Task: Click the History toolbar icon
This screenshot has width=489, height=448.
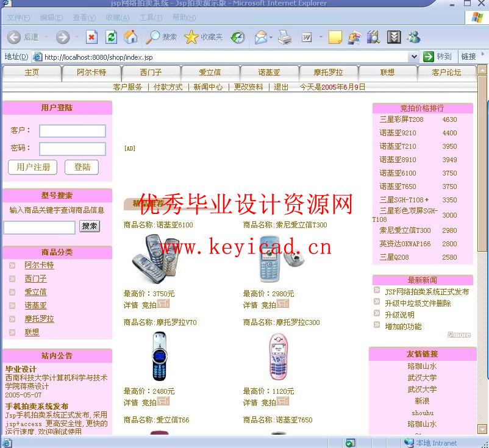Action: coord(238,37)
